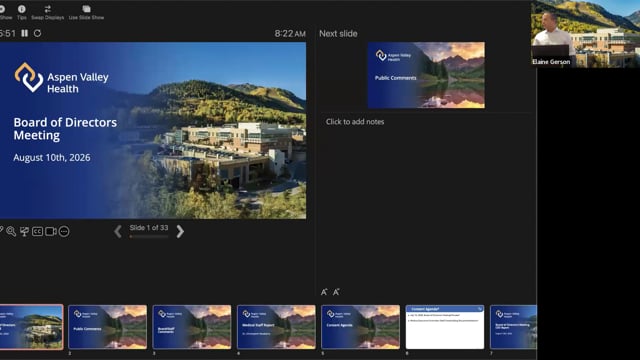Increase notes font size
640x360 pixels.
point(324,292)
